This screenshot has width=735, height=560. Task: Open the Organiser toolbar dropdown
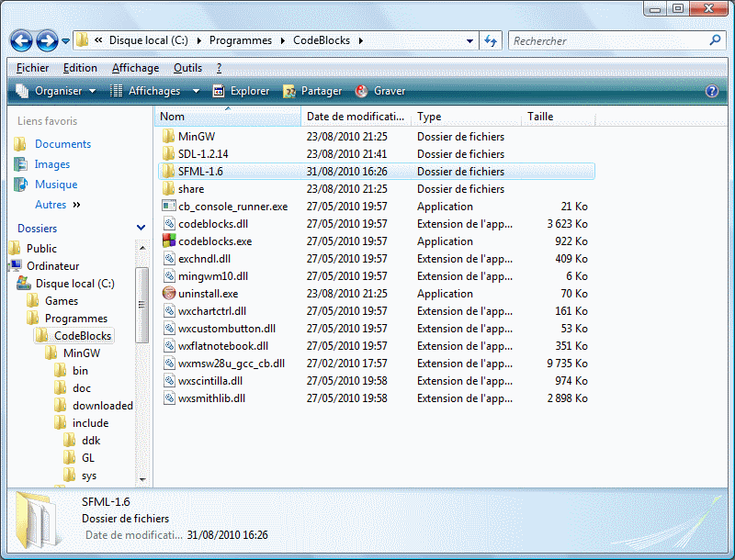pyautogui.click(x=56, y=91)
